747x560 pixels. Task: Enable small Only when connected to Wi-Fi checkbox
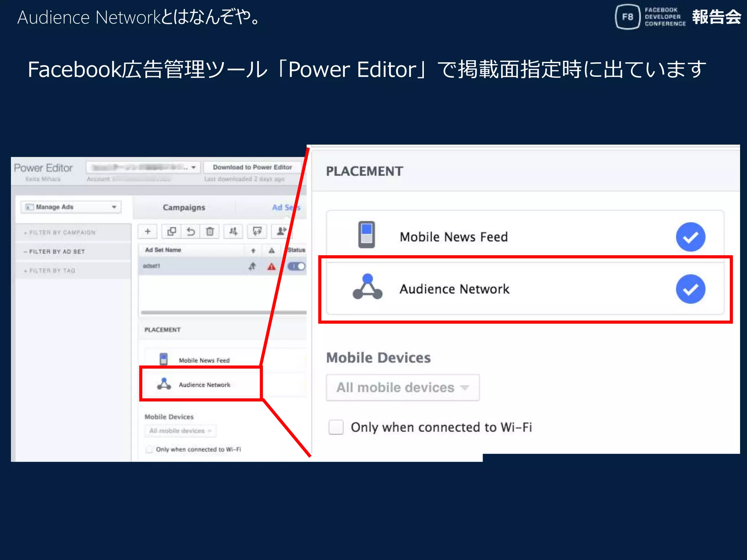click(x=149, y=449)
